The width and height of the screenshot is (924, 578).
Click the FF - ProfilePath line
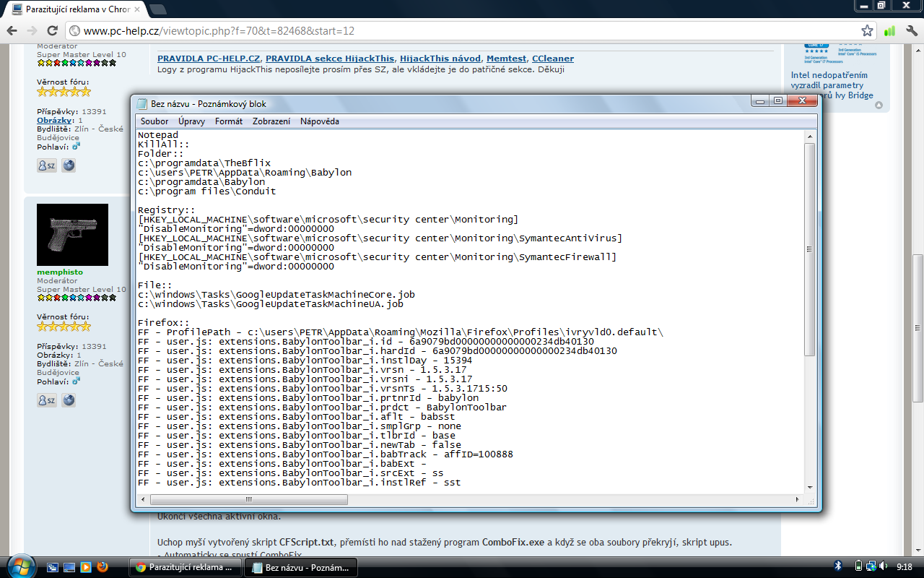coord(401,332)
